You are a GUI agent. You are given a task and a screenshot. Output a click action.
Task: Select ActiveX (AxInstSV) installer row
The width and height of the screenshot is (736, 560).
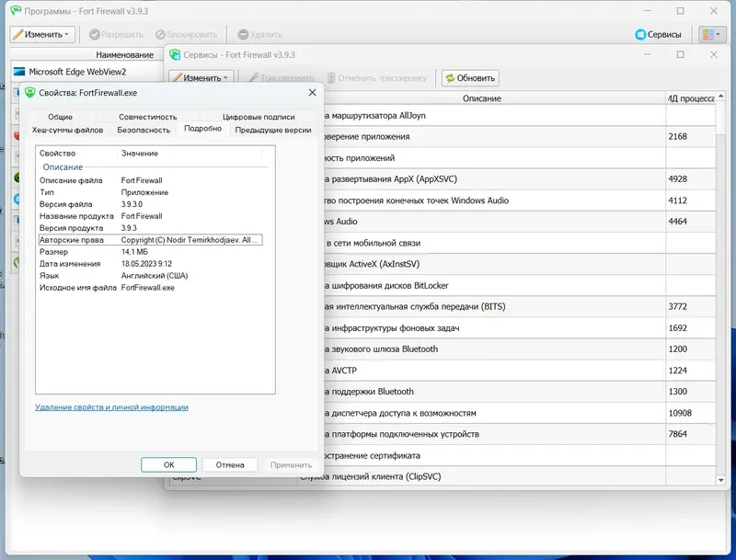click(520, 264)
